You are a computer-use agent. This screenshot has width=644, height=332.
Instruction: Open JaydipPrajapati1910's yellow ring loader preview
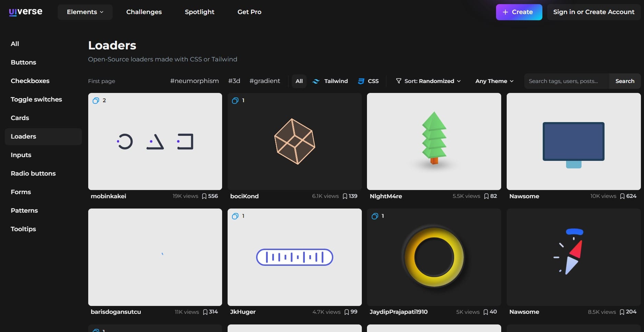point(434,257)
